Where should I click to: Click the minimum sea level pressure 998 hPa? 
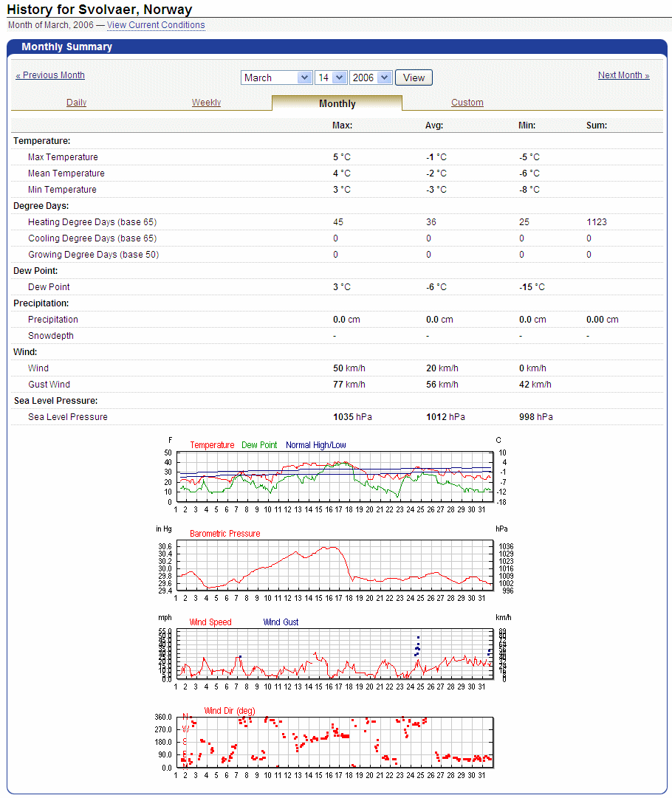(x=536, y=417)
